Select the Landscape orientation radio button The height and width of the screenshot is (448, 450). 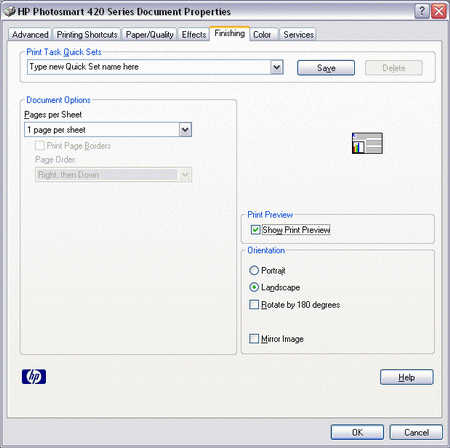tap(254, 287)
